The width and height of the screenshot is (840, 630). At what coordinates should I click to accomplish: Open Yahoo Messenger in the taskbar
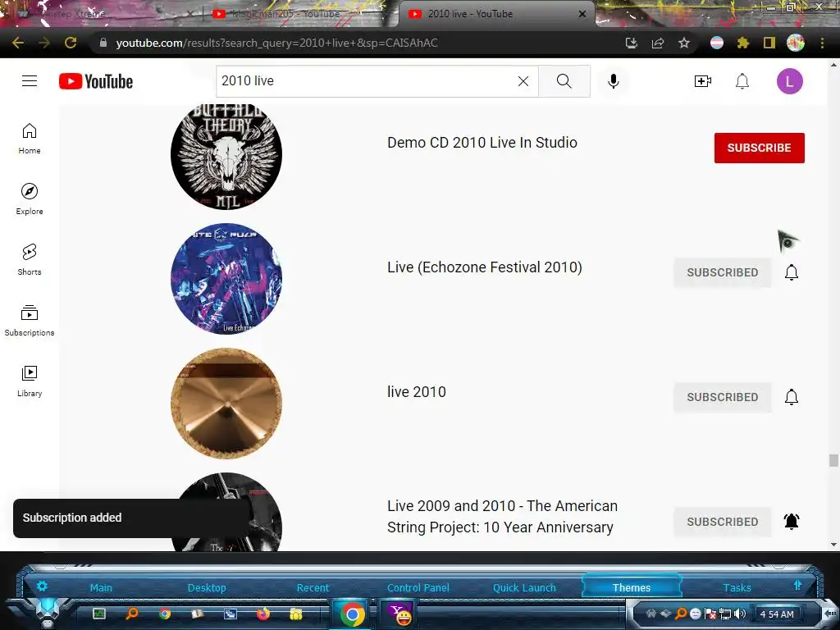coord(399,614)
